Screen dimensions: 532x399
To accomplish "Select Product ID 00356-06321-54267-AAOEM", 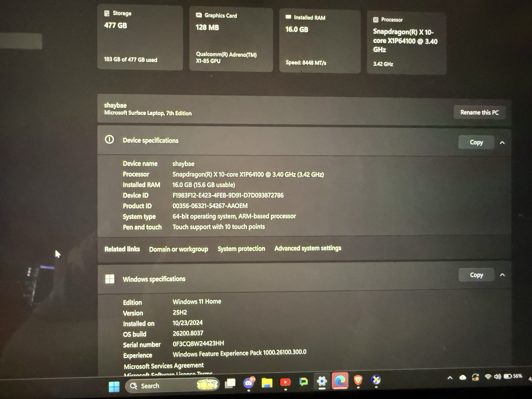I will 210,206.
